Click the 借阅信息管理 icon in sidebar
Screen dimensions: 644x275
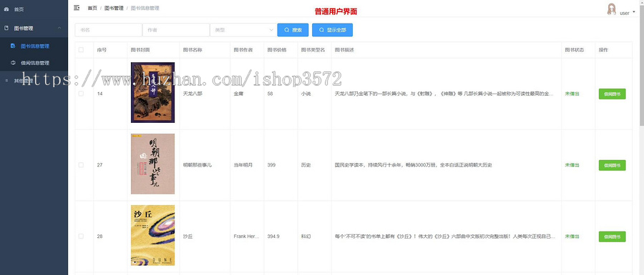click(x=13, y=63)
